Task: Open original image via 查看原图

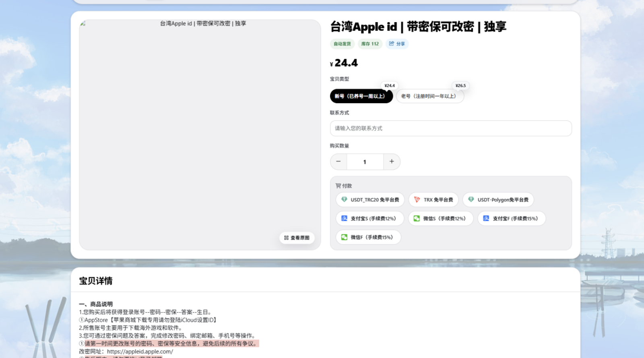Action: (x=297, y=238)
